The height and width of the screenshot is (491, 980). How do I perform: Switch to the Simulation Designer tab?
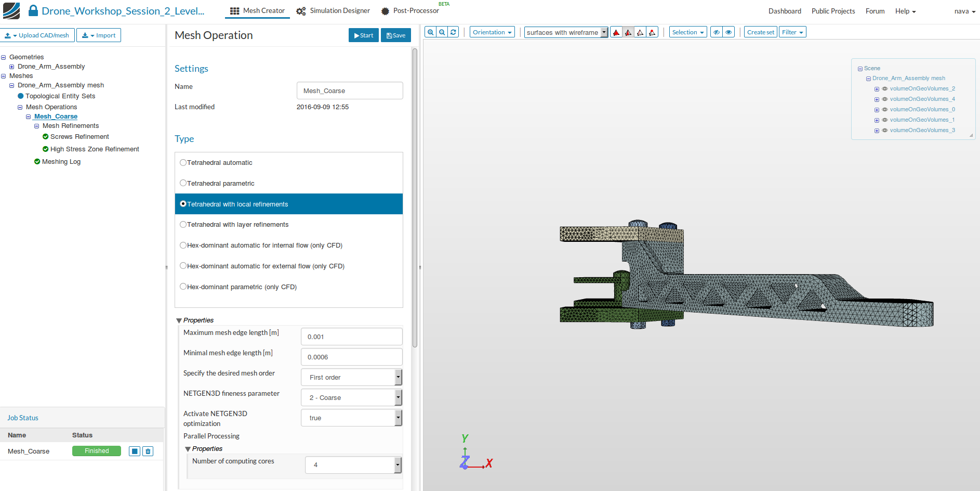point(333,11)
